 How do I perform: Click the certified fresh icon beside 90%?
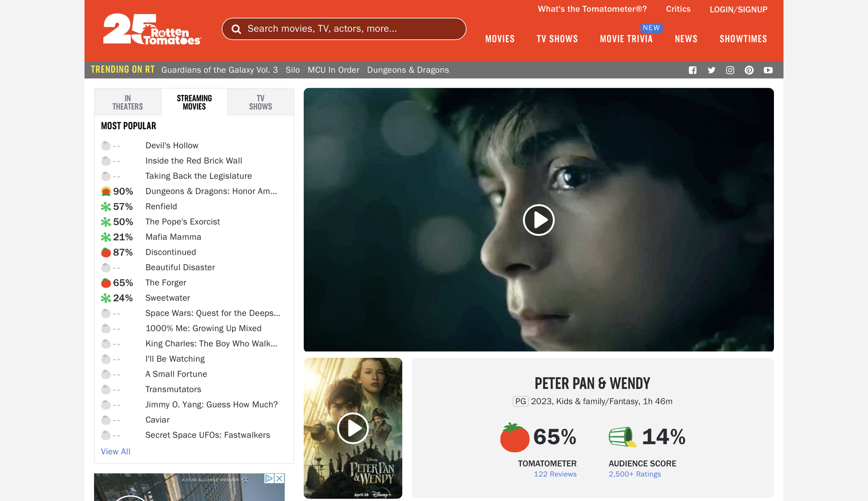(x=106, y=192)
